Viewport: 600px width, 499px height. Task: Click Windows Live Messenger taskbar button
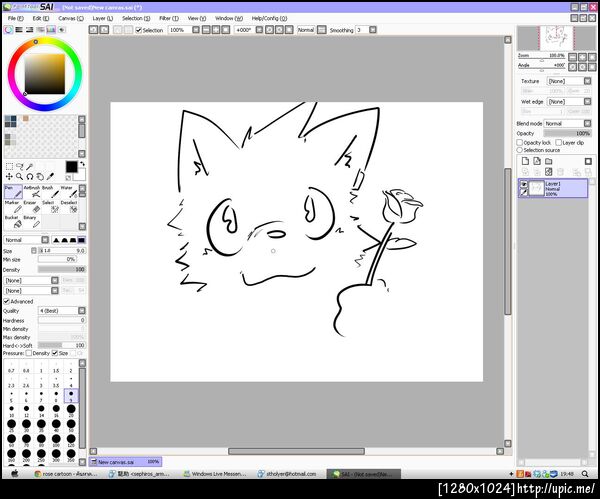(x=215, y=474)
